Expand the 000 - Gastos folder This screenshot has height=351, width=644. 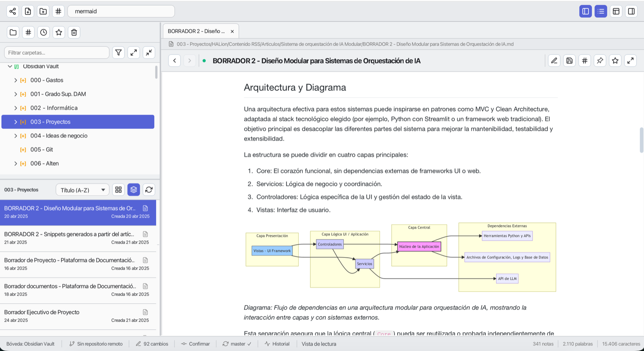pyautogui.click(x=16, y=80)
